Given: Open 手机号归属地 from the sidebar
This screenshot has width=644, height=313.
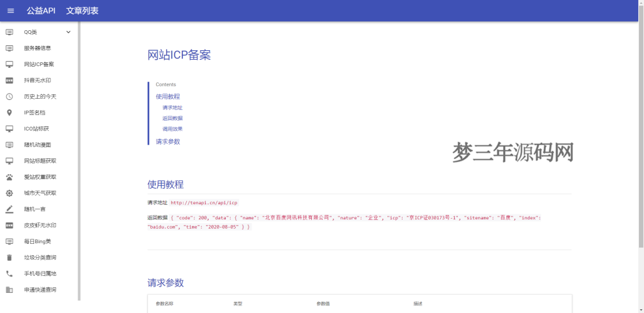Looking at the screenshot, I should 39,273.
